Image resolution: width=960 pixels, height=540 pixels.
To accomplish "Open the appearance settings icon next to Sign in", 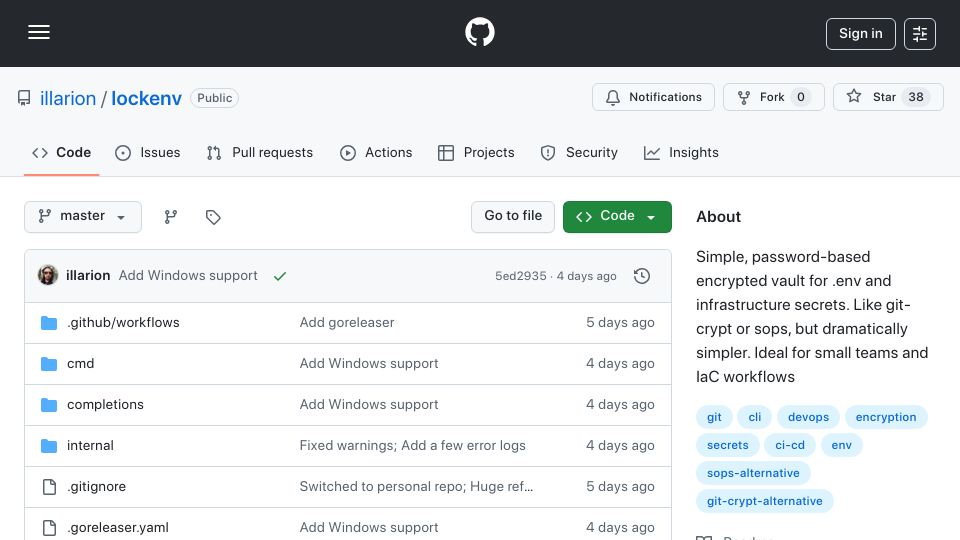I will click(920, 34).
